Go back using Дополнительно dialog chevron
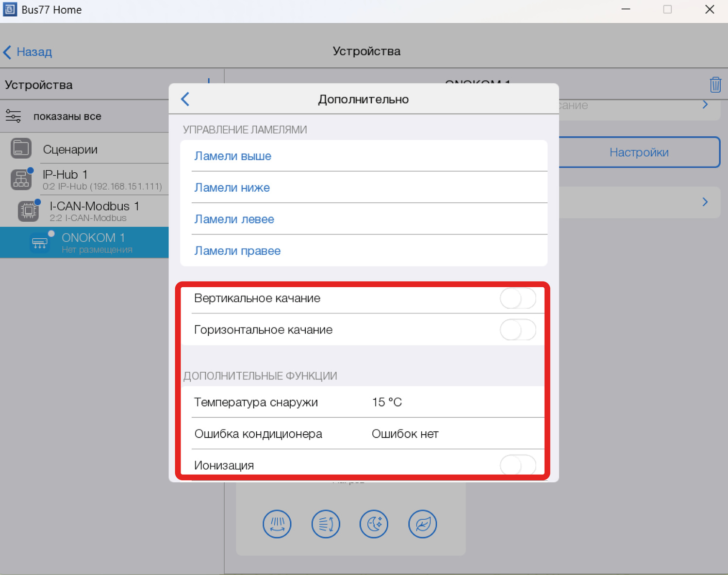 (x=185, y=99)
